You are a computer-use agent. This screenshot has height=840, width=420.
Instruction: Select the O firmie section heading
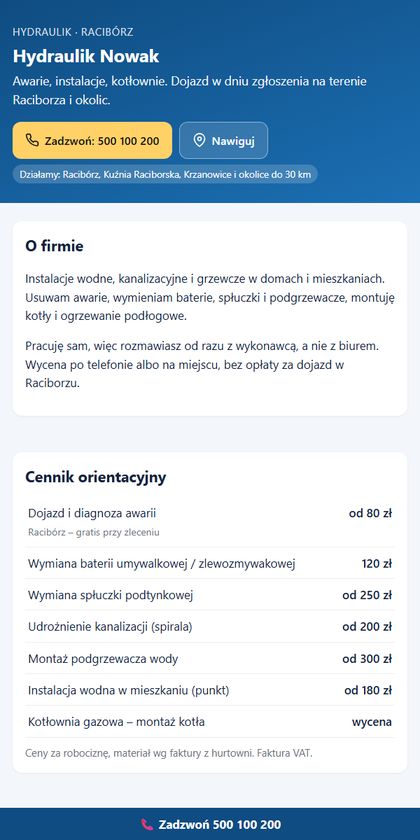(54, 246)
